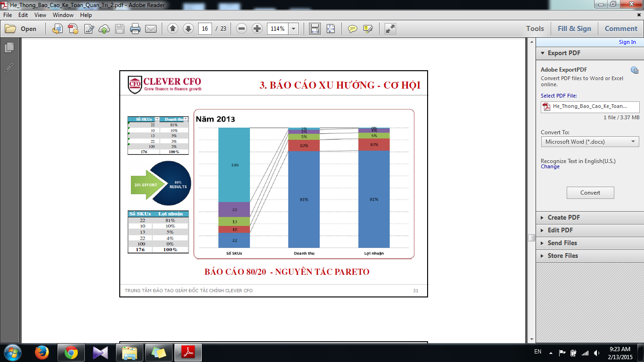Click the Send file by email icon
Viewport: 644px width, 362px height.
pos(151,29)
